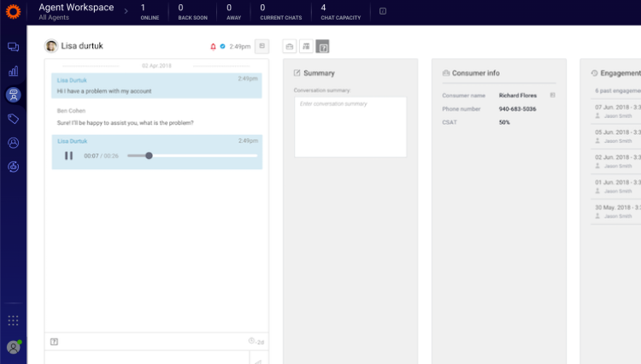Click the red bell alert icon
641x364 pixels.
[213, 47]
